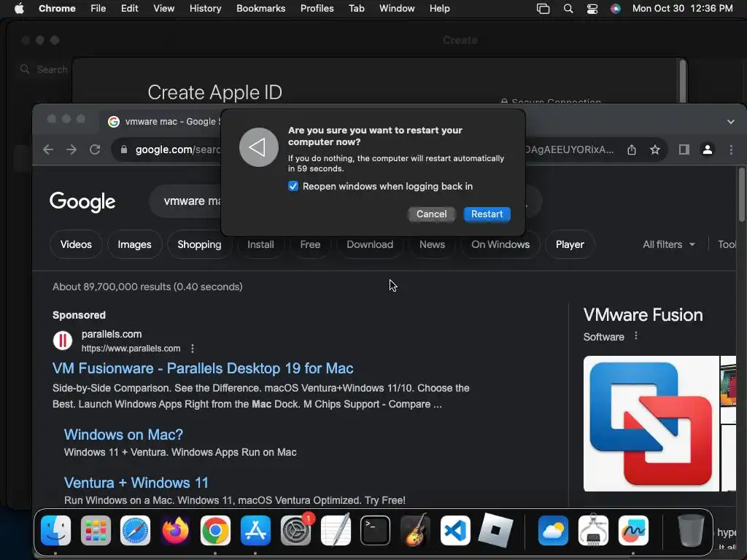747x560 pixels.
Task: Click the Stage Manager windows icon in menu bar
Action: 543,9
